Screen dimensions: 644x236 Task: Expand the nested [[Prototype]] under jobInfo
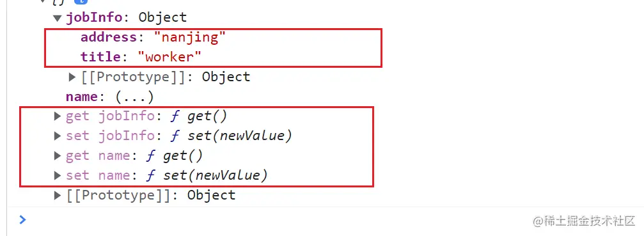click(72, 77)
